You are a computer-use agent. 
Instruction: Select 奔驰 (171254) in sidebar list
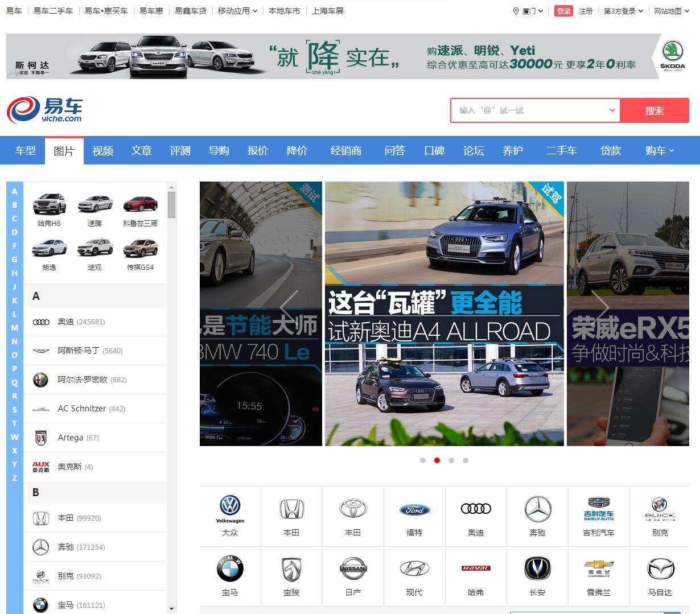95,547
